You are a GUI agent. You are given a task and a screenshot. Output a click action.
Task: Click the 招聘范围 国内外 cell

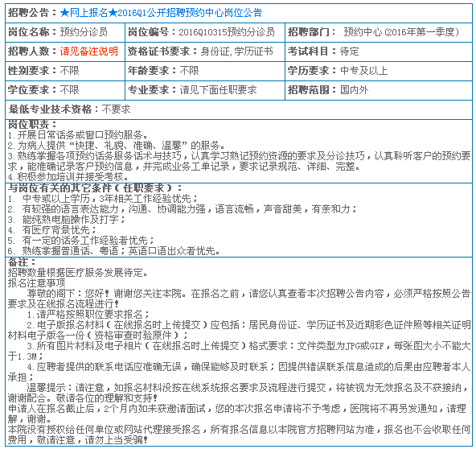coord(378,90)
